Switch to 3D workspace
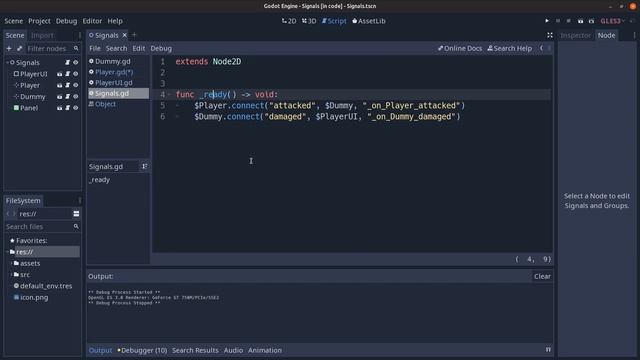 [x=309, y=21]
